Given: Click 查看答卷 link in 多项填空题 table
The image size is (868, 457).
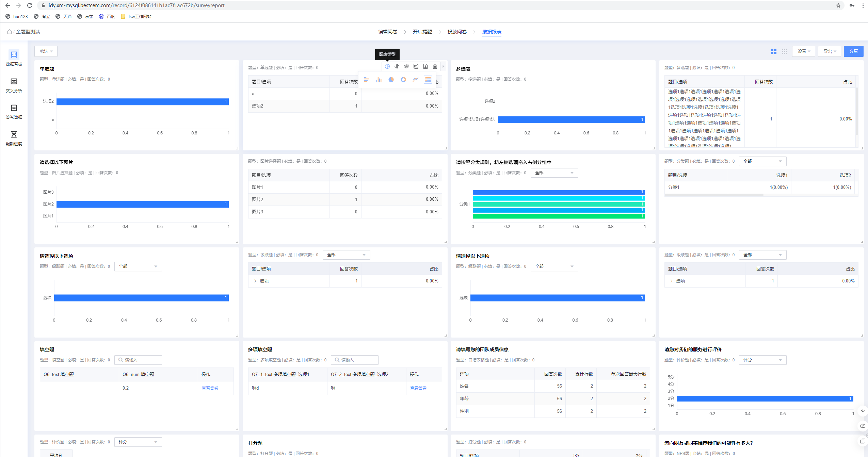Looking at the screenshot, I should coord(418,388).
